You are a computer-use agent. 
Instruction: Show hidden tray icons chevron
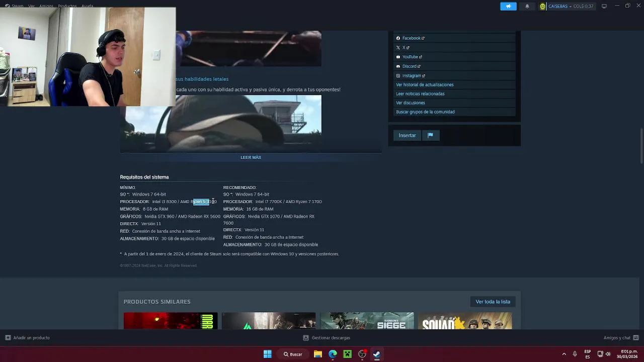(x=564, y=354)
